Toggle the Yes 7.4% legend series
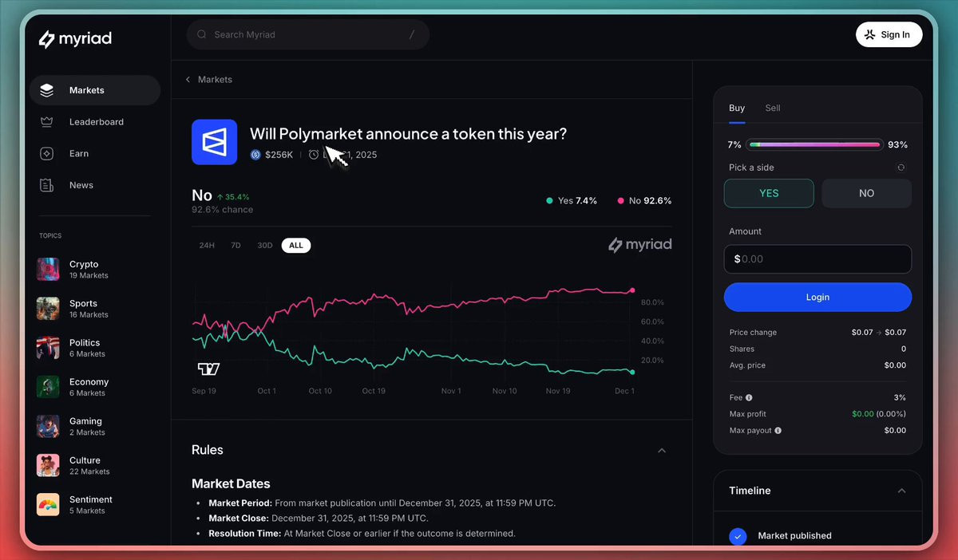The image size is (958, 560). 572,201
